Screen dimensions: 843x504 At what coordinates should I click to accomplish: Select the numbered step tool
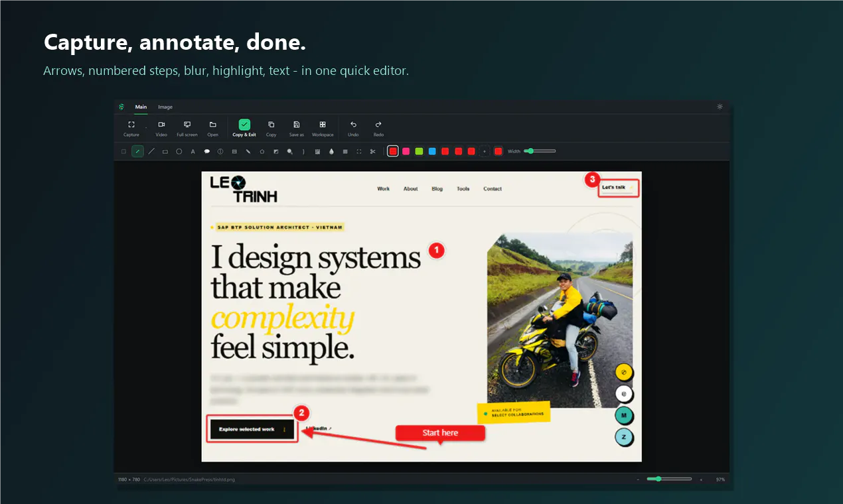coord(220,151)
